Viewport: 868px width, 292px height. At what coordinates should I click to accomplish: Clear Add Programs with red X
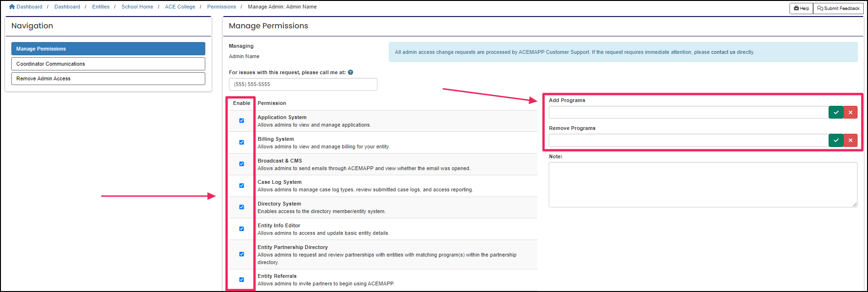pos(850,112)
